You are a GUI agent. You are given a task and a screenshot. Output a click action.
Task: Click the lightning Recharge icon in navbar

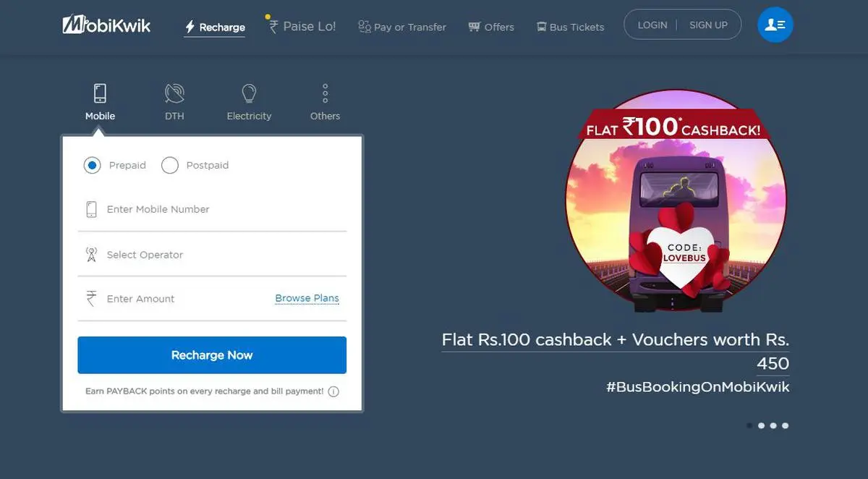190,27
